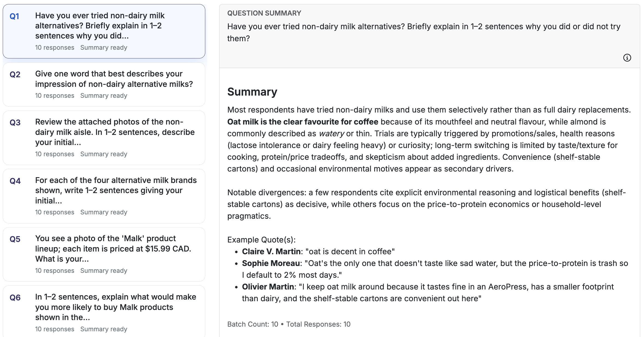Click the Q1 badge label
The height and width of the screenshot is (337, 644).
coord(14,16)
